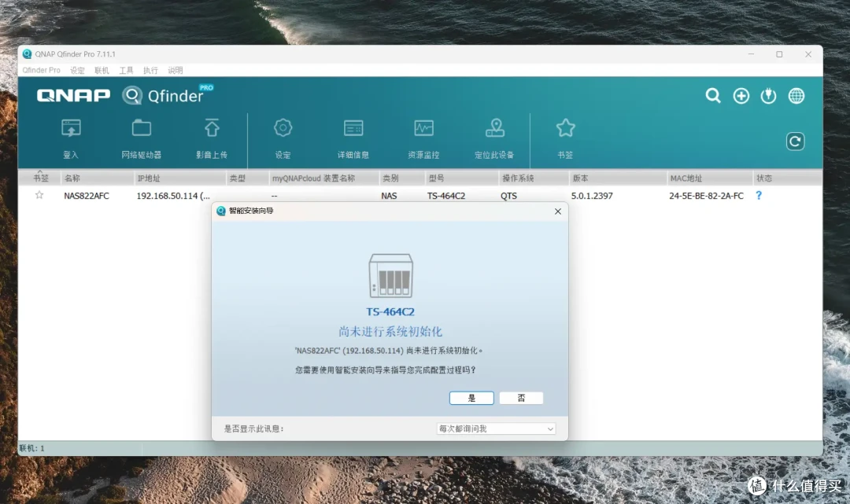Open the 执行 menu
Viewport: 850px width, 504px height.
[150, 71]
